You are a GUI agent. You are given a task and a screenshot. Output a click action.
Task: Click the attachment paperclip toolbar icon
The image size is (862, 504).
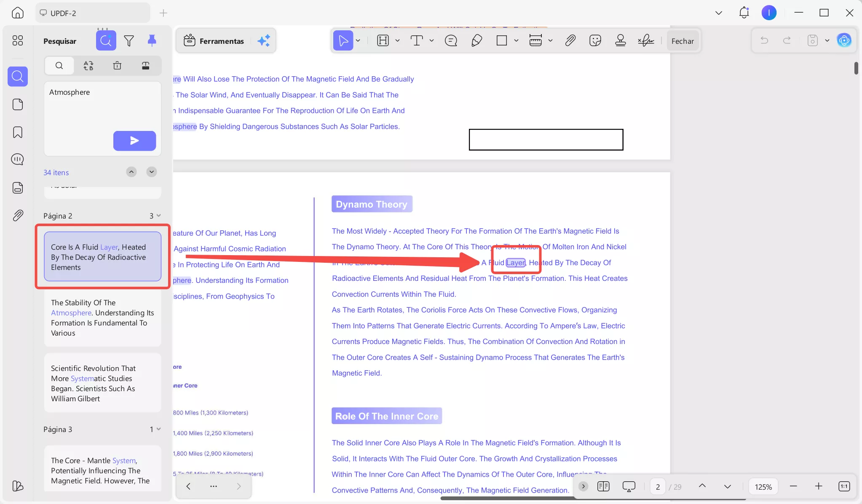pyautogui.click(x=570, y=40)
